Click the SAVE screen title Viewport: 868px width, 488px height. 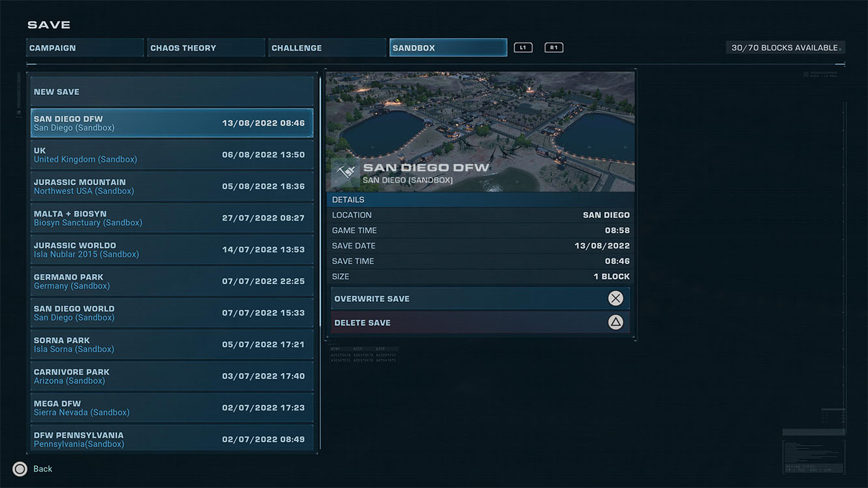click(x=49, y=25)
